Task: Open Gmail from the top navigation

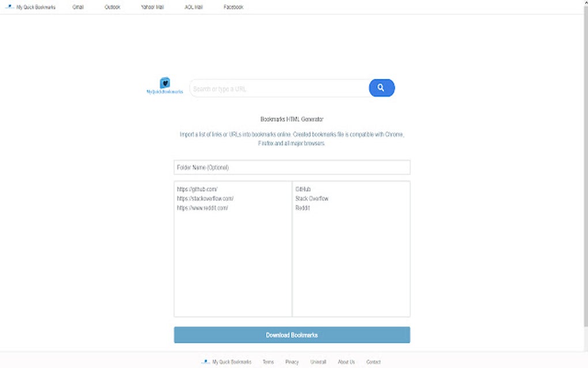Action: (78, 7)
